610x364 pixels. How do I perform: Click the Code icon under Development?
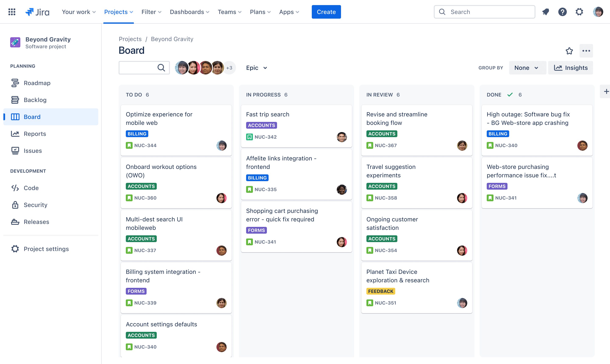15,188
